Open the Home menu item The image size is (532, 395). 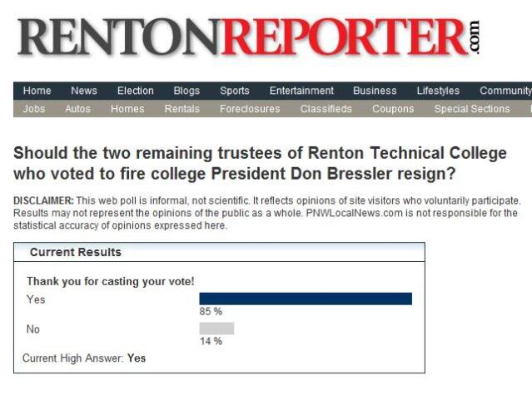(37, 91)
